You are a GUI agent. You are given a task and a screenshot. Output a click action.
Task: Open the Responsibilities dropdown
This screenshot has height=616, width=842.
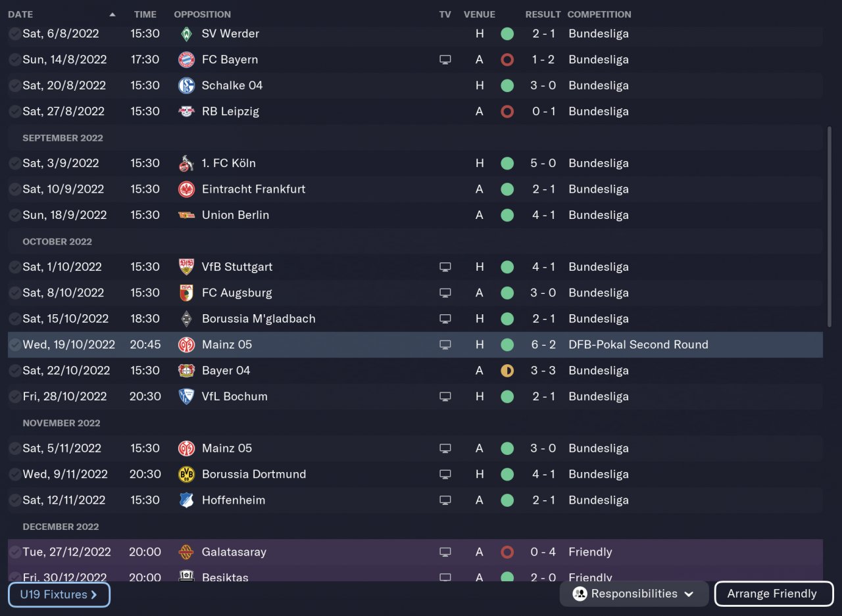point(634,594)
